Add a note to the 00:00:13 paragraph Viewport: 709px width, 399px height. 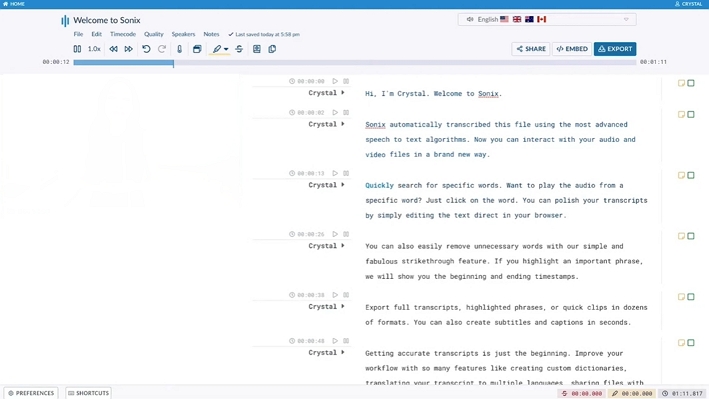[x=681, y=175]
